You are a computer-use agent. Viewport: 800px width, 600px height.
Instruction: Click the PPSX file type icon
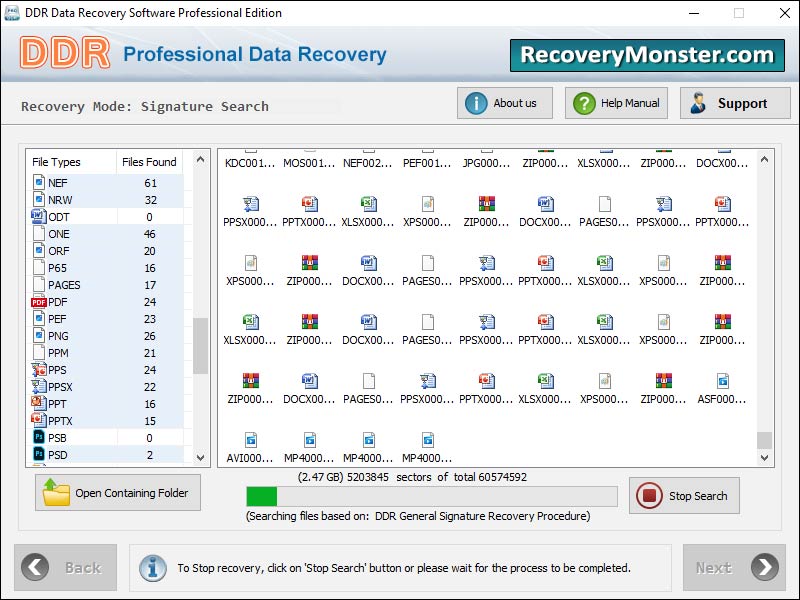39,386
